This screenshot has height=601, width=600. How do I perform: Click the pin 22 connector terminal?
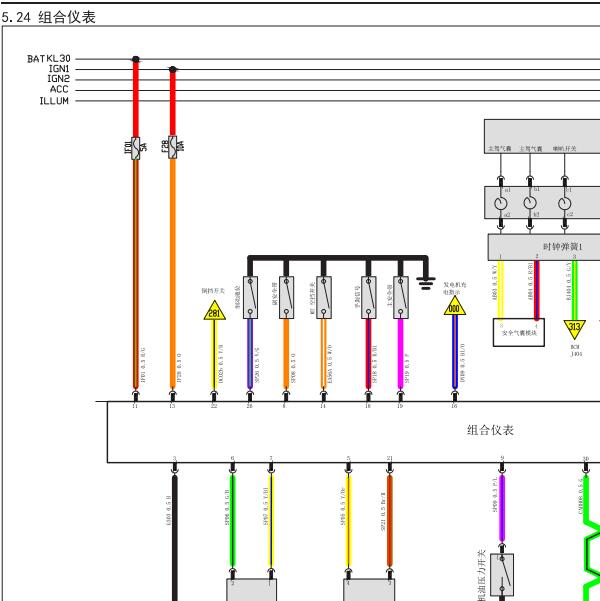click(214, 395)
